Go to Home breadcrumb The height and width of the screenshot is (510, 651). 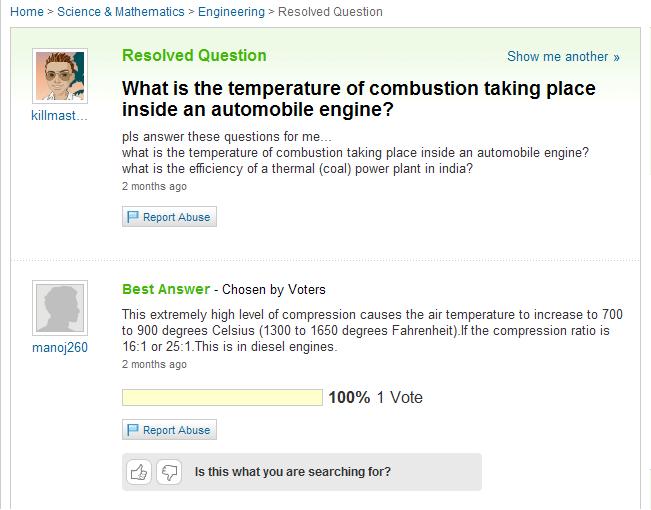coord(27,12)
